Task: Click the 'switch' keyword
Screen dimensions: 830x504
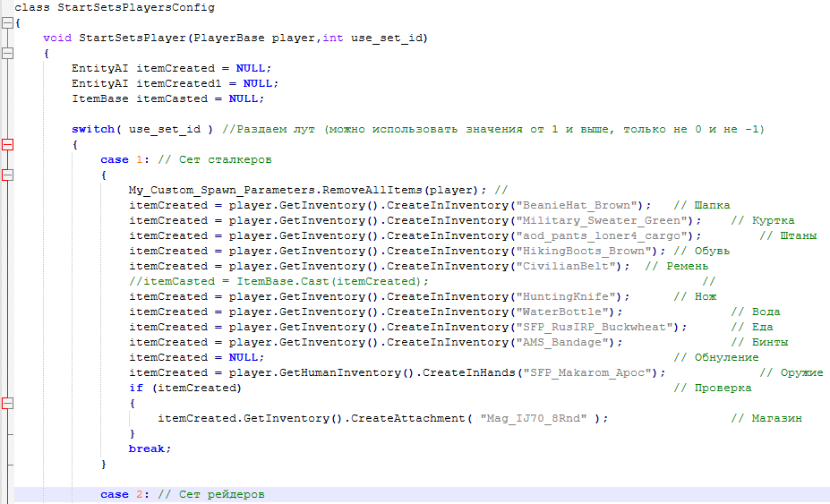Action: (93, 129)
